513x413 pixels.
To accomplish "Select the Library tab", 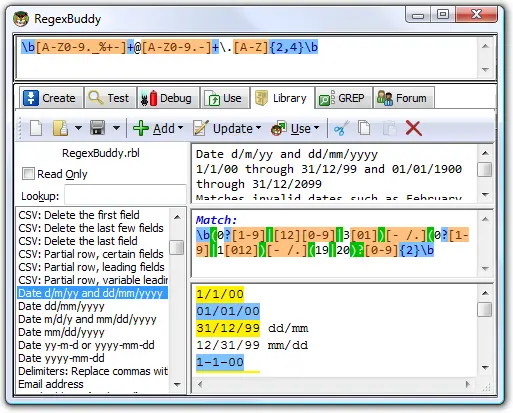I will (x=282, y=98).
